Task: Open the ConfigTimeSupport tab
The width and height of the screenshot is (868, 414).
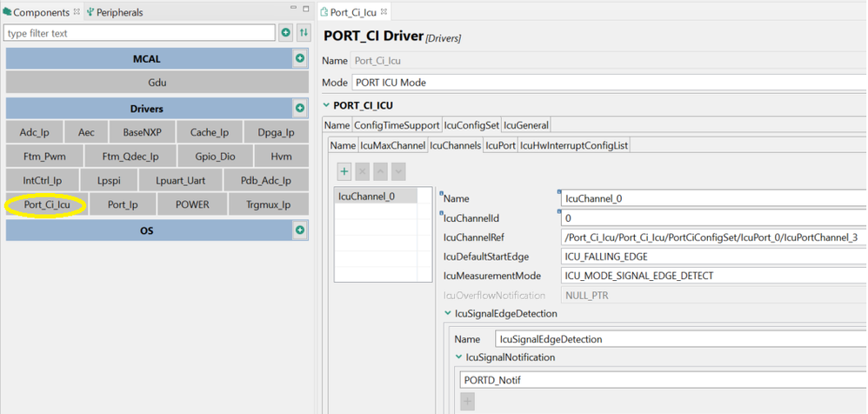Action: point(397,125)
